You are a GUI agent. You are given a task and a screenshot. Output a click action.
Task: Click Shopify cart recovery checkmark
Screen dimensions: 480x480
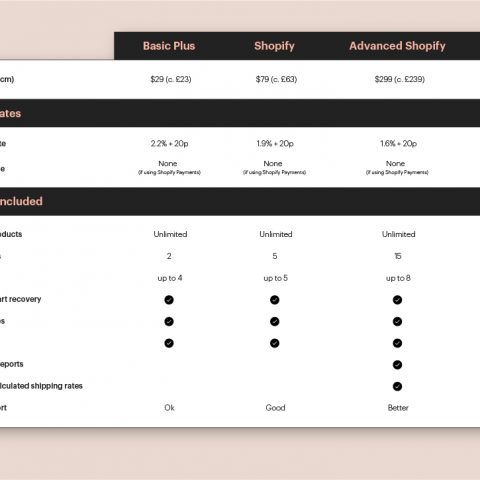click(275, 300)
